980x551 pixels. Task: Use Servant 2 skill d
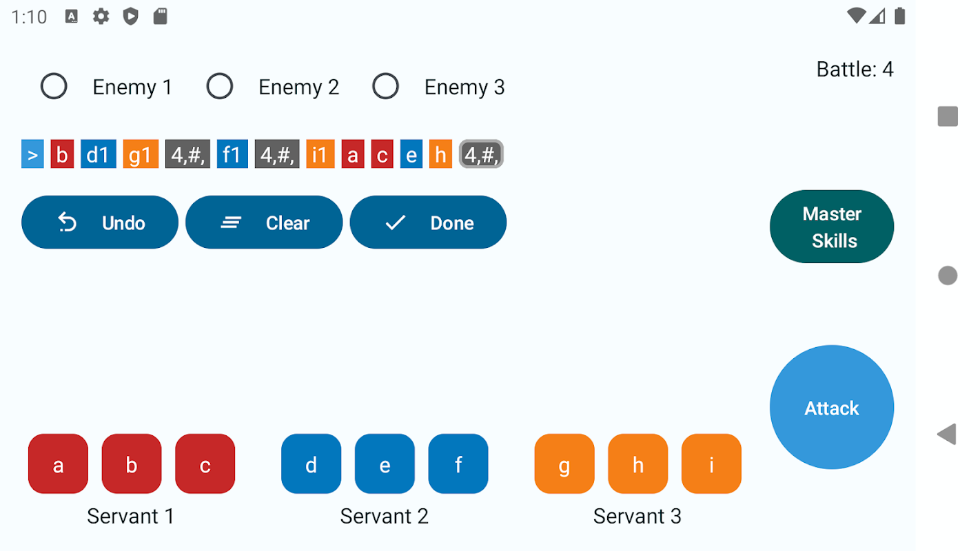click(312, 464)
